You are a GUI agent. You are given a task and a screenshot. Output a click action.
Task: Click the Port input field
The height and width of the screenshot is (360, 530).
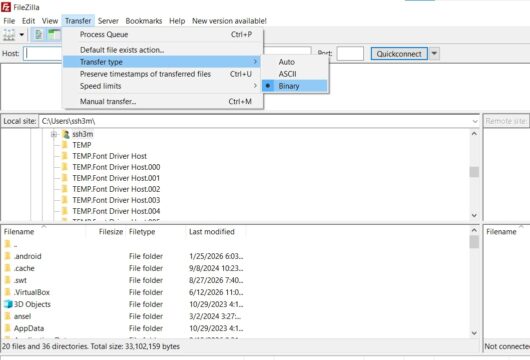pos(350,53)
